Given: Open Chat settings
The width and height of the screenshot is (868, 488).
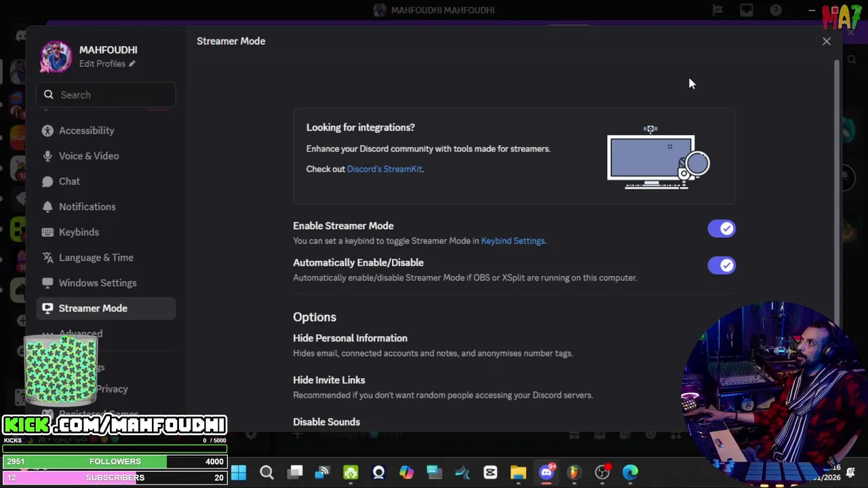Looking at the screenshot, I should pos(106,182).
